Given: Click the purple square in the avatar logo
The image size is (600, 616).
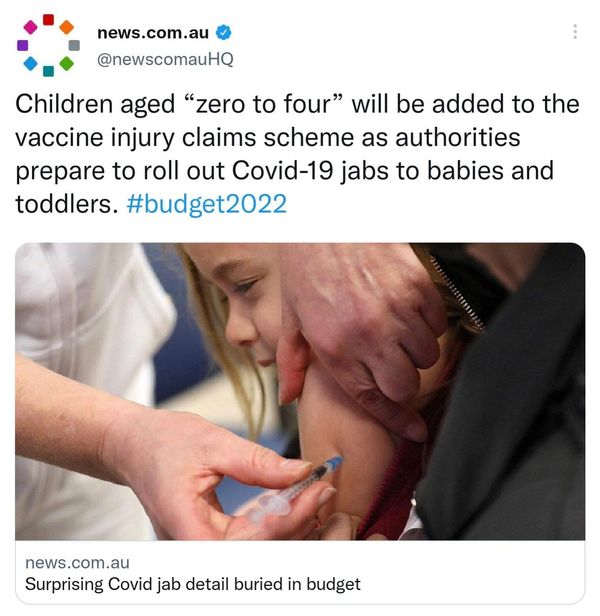Looking at the screenshot, I should pos(23,45).
